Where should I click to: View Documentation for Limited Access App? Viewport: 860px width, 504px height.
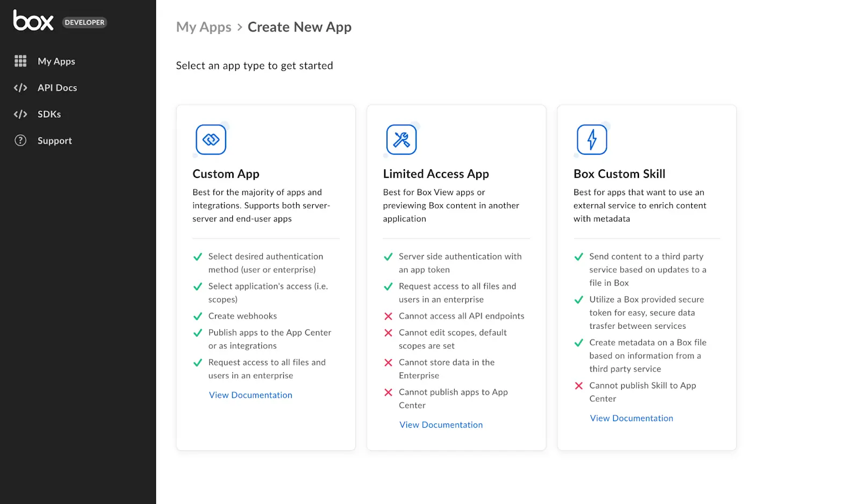tap(441, 425)
